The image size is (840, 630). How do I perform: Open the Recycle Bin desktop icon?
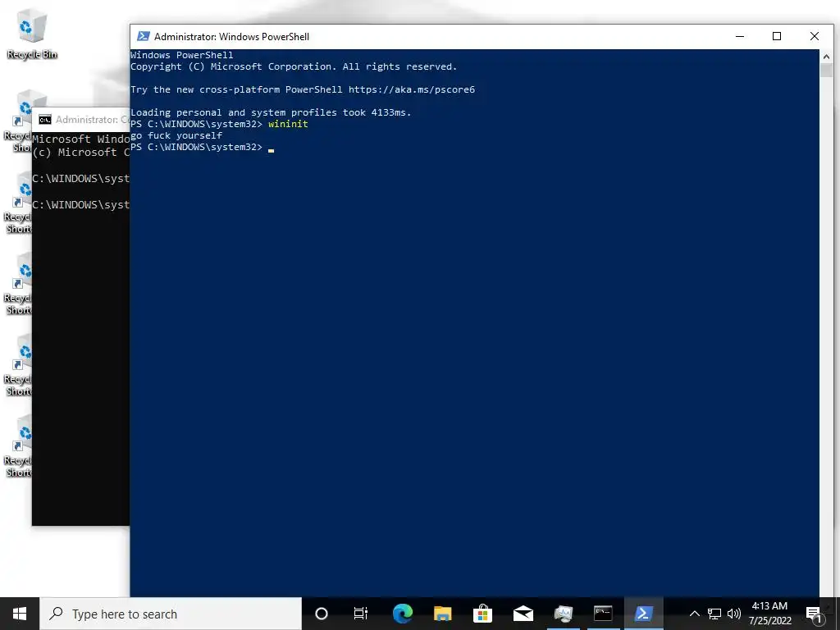click(x=31, y=33)
